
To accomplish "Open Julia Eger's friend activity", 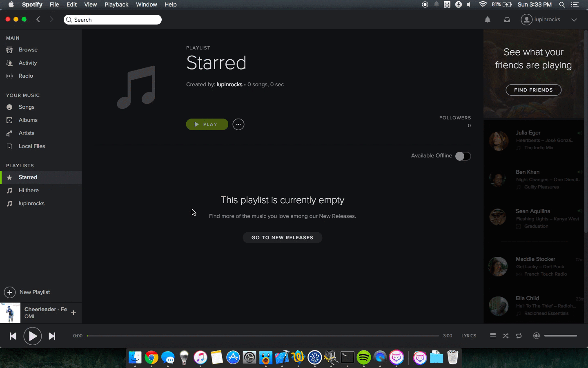I will (534, 140).
